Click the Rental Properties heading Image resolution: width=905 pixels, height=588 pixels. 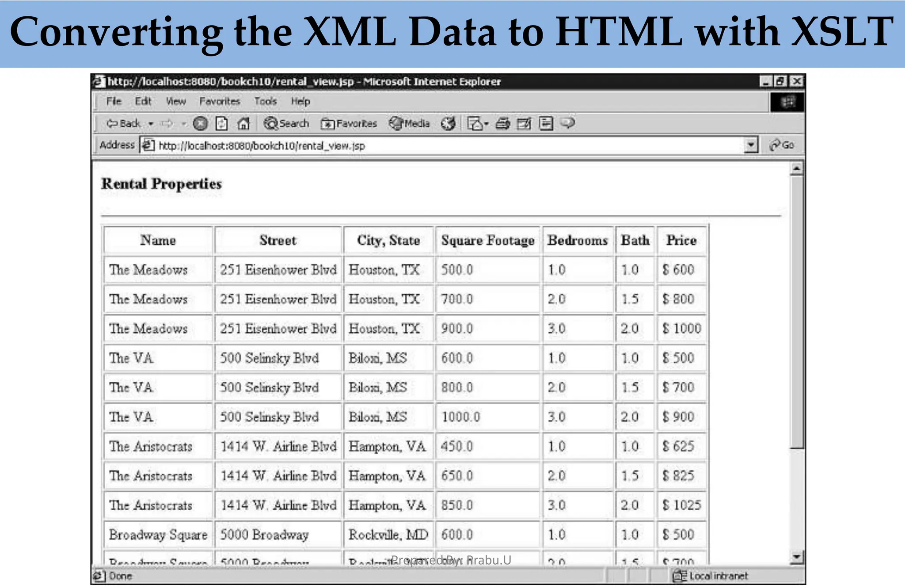click(x=161, y=184)
